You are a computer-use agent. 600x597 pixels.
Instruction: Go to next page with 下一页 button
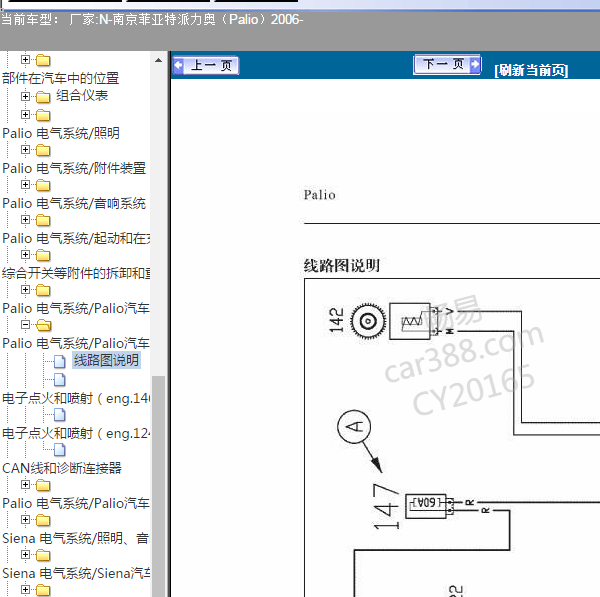[x=447, y=64]
